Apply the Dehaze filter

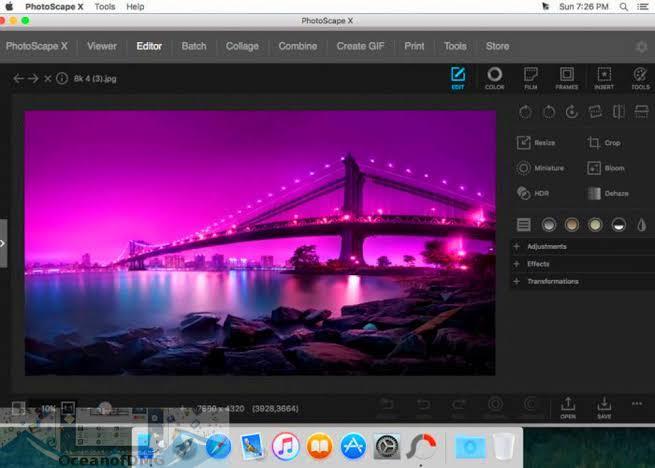click(608, 193)
